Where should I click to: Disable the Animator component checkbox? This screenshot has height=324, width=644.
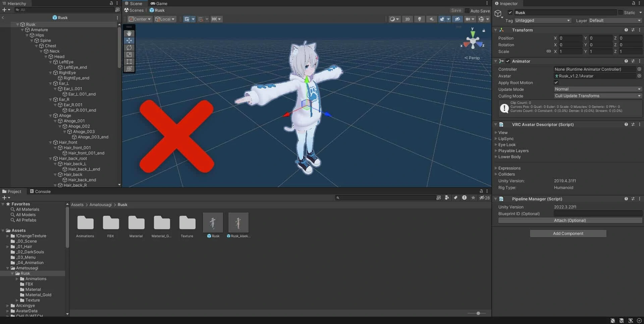tap(508, 61)
